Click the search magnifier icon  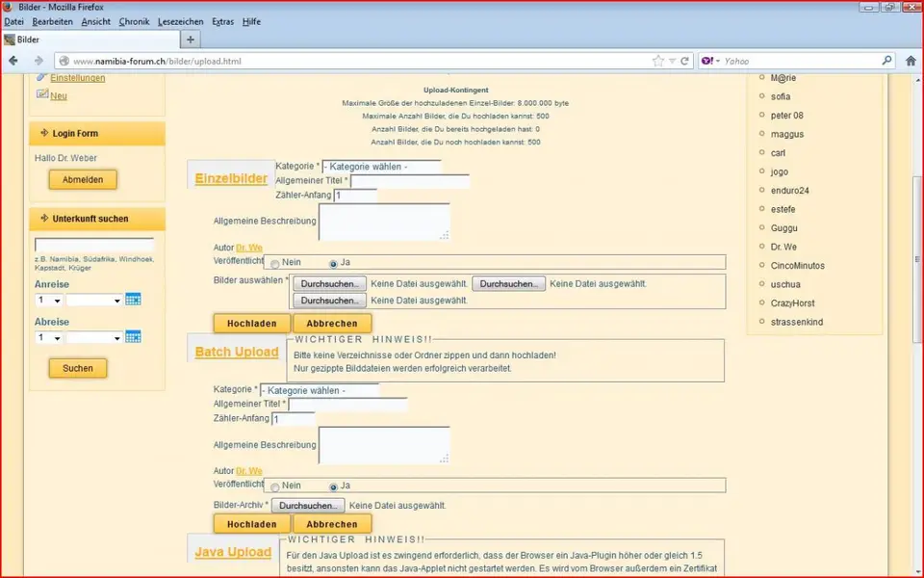click(886, 61)
